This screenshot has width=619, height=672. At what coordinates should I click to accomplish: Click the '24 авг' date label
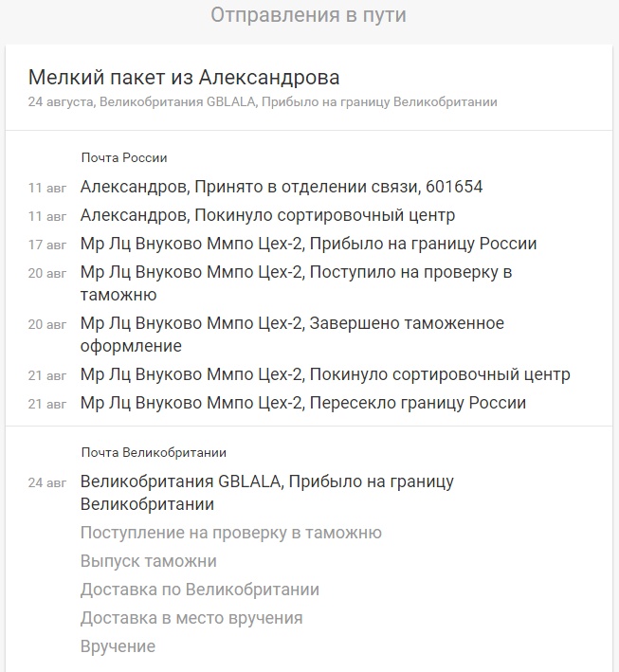[x=47, y=482]
